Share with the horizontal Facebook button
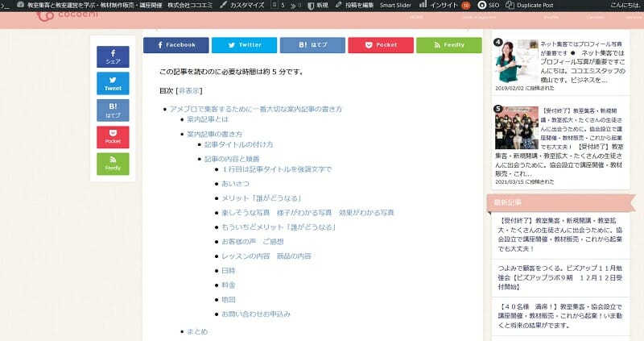644x341 pixels. (x=175, y=45)
